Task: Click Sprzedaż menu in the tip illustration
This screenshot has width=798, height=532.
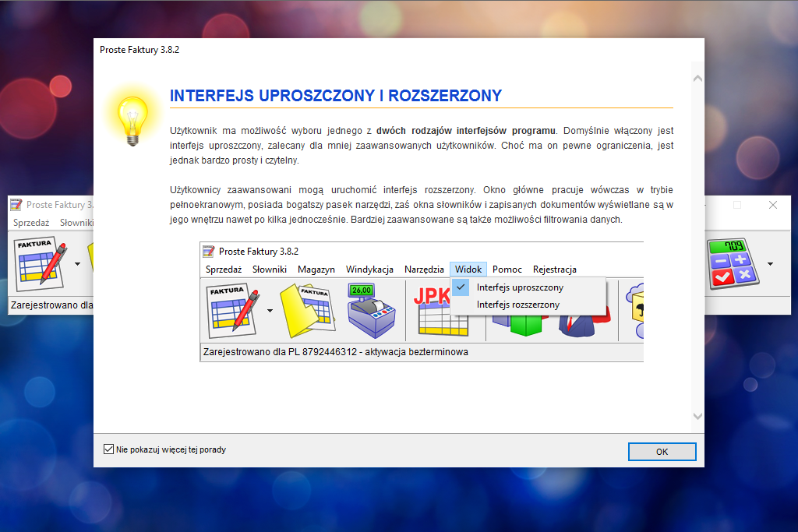Action: [224, 270]
